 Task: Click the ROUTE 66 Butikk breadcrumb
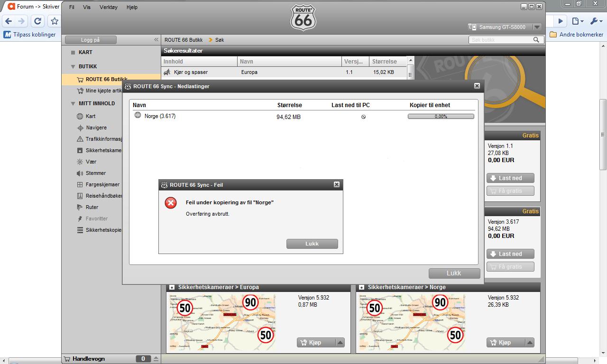tap(184, 40)
